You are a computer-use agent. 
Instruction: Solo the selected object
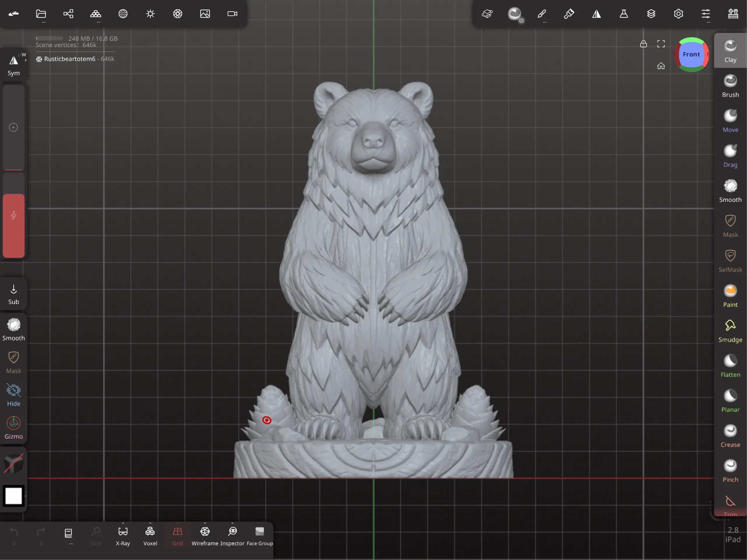[96, 536]
